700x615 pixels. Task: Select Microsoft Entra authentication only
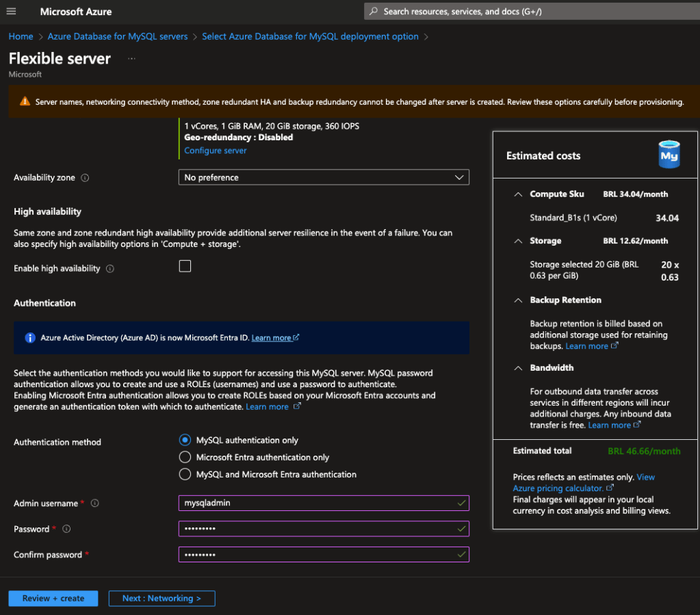coord(185,457)
